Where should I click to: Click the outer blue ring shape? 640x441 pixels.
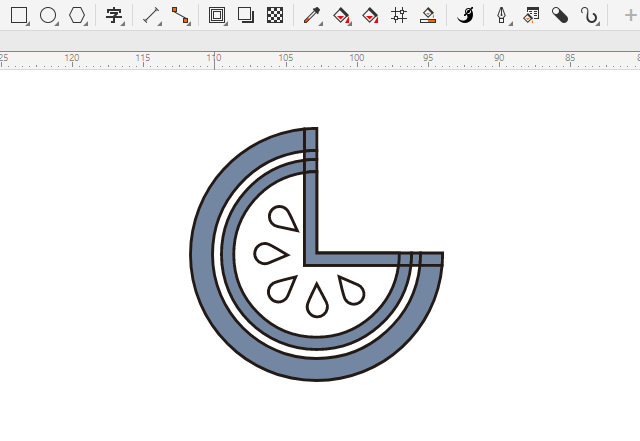(x=202, y=253)
